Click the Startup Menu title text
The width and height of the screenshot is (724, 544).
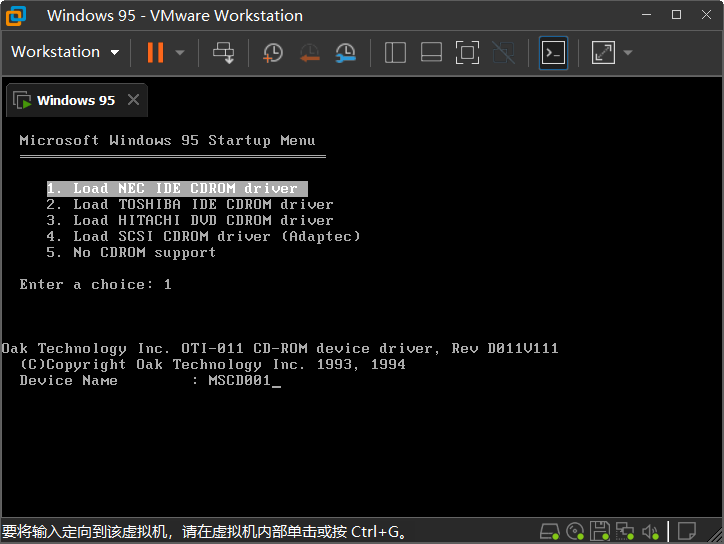click(168, 140)
